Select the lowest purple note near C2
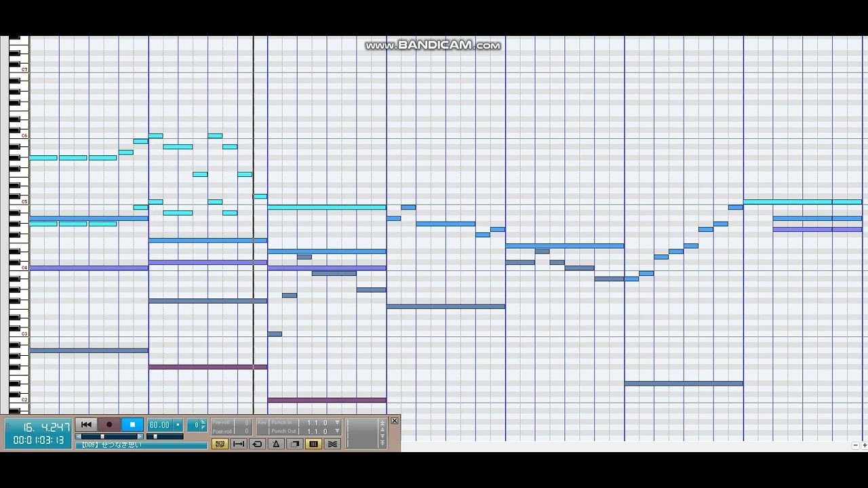Screen dimensions: 868x488 [x=327, y=400]
